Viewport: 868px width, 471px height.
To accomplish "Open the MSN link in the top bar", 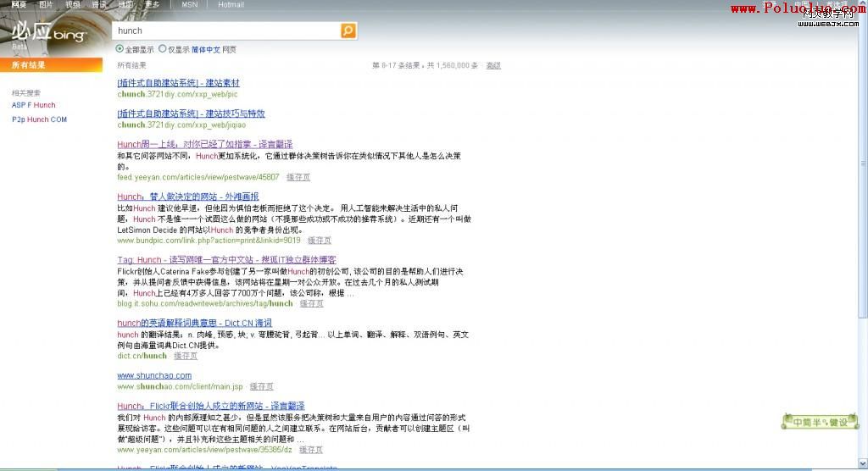I will [189, 4].
